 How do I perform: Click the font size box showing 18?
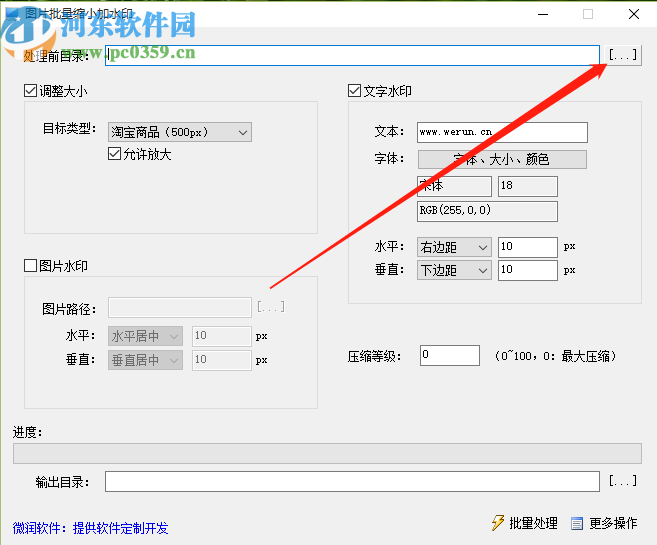pos(528,186)
